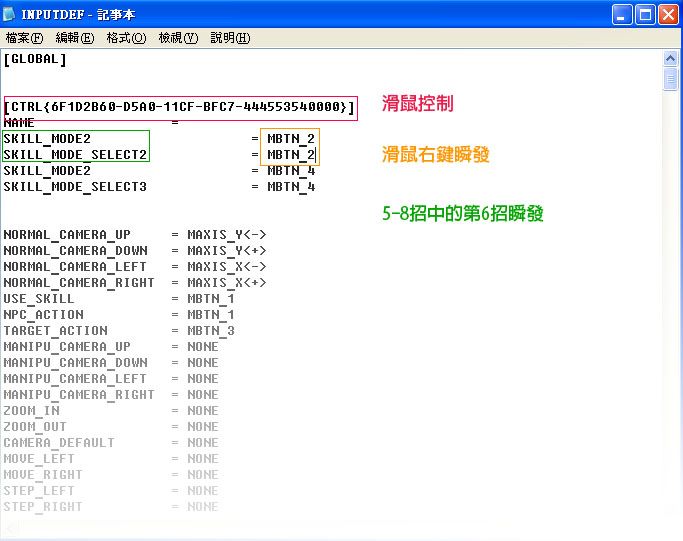Maximize the INPUTDEF Notepad window

[644, 15]
